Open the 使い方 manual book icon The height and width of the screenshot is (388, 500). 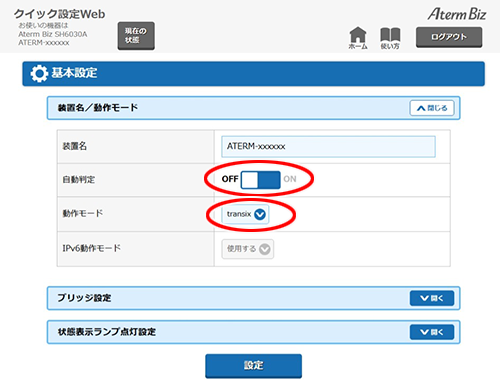(390, 38)
